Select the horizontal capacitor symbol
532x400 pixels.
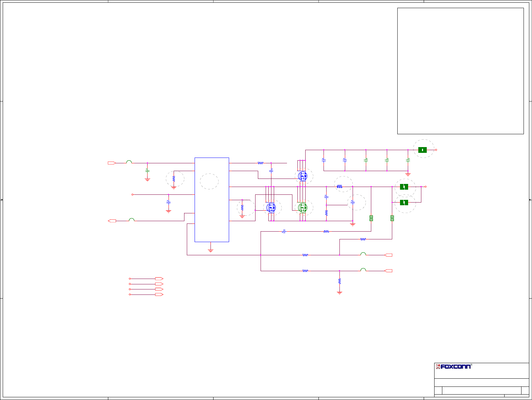(284, 232)
